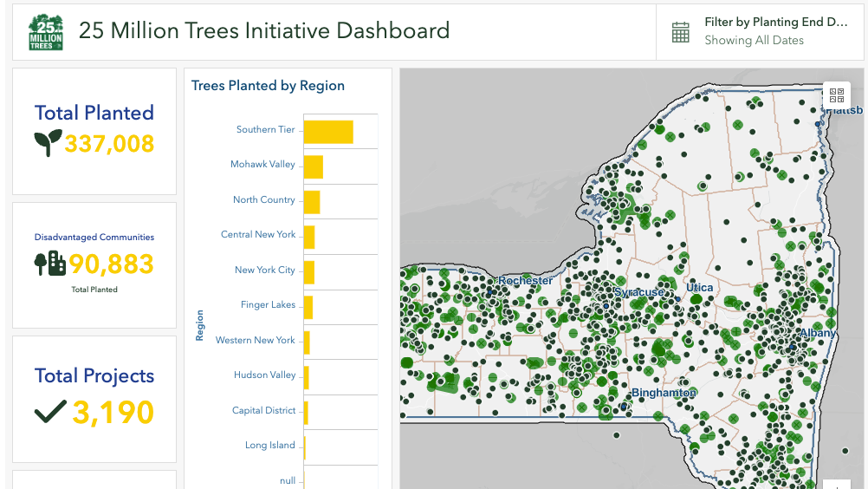The width and height of the screenshot is (868, 489).
Task: Click the 90,883 Disadvantaged Communities value
Action: (x=111, y=264)
